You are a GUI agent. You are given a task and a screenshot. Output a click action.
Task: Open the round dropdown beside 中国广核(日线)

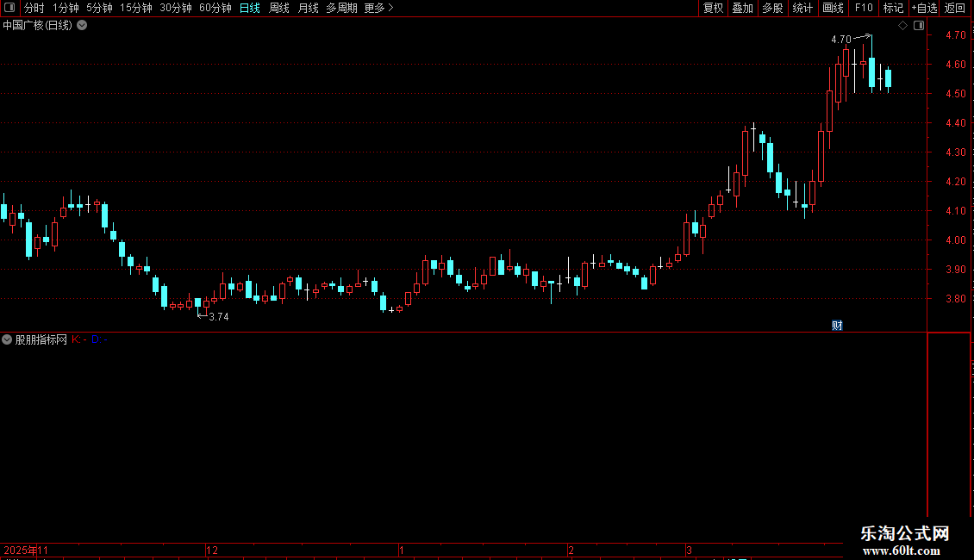click(x=82, y=26)
